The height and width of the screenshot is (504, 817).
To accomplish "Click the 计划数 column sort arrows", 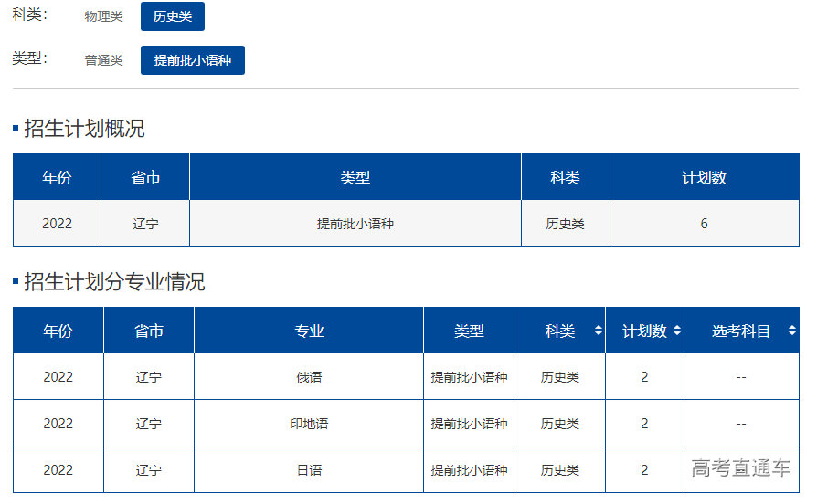I will [x=676, y=331].
